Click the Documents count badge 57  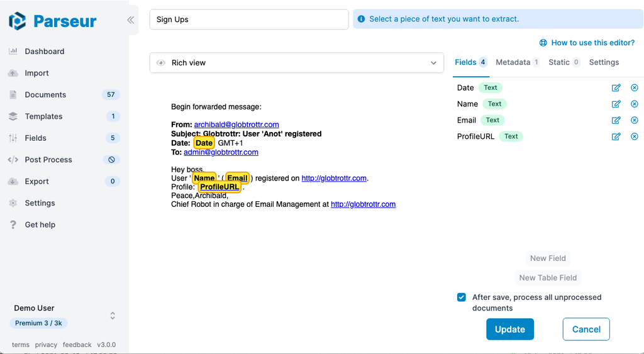[111, 95]
